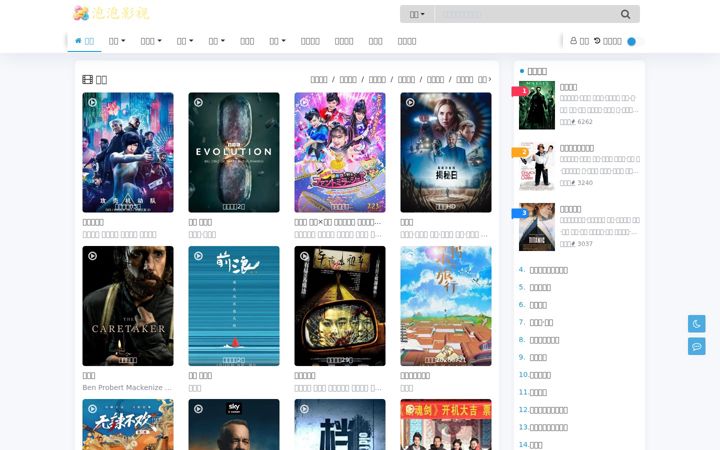Image resolution: width=720 pixels, height=450 pixels.
Task: Open the blue-sky travel animation poster
Action: click(x=446, y=306)
